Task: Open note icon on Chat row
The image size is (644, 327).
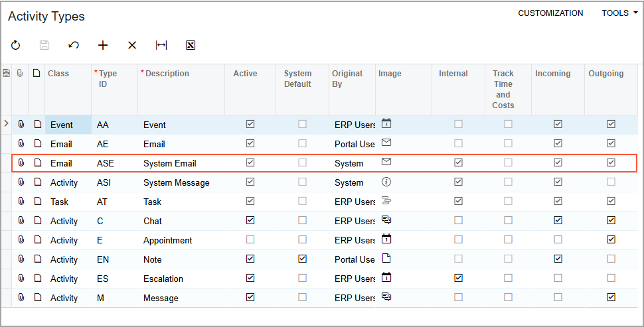Action: (38, 221)
